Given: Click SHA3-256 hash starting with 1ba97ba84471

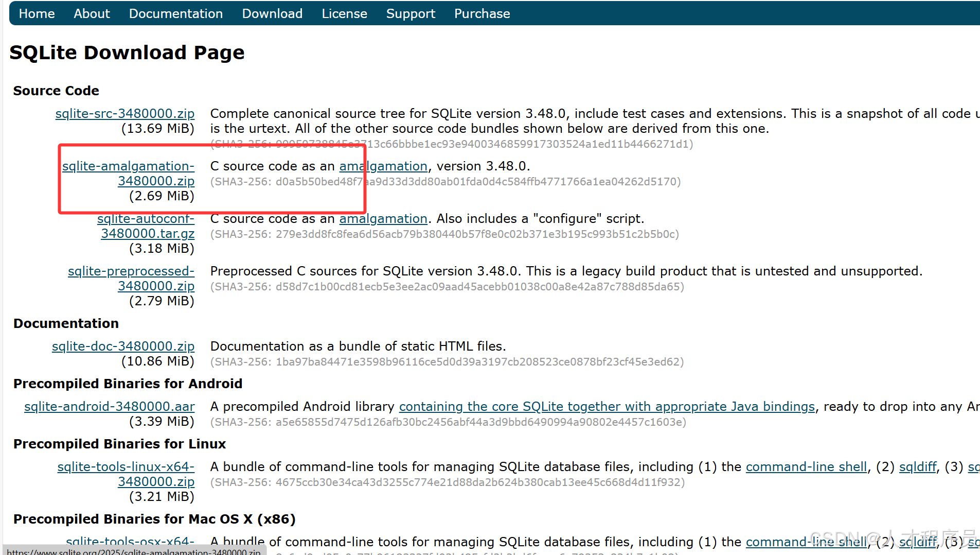Looking at the screenshot, I should [x=447, y=362].
